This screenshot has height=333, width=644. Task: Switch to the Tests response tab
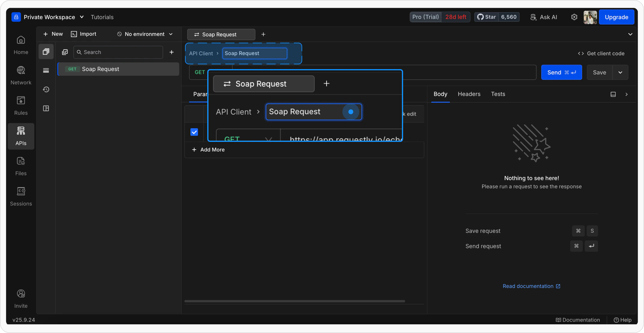(498, 94)
